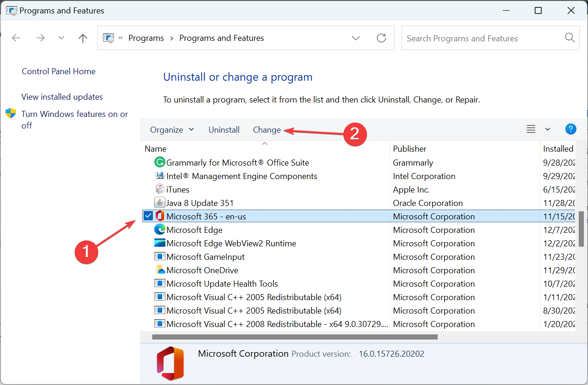
Task: Click the Microsoft GameInput program icon
Action: (x=159, y=257)
